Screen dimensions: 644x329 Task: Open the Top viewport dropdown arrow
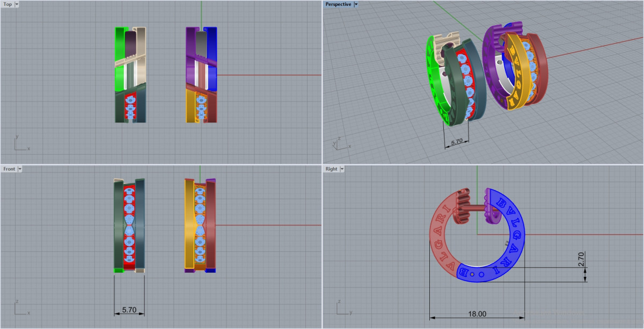pos(17,4)
